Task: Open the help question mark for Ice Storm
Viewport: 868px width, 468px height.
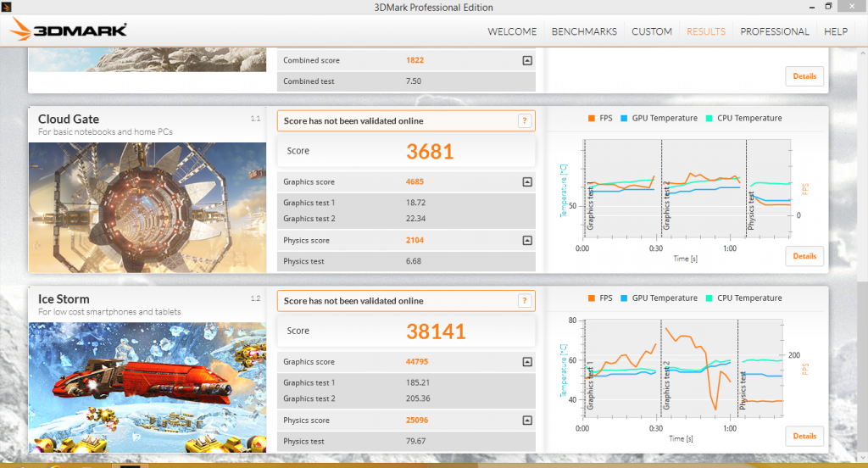Action: click(526, 301)
